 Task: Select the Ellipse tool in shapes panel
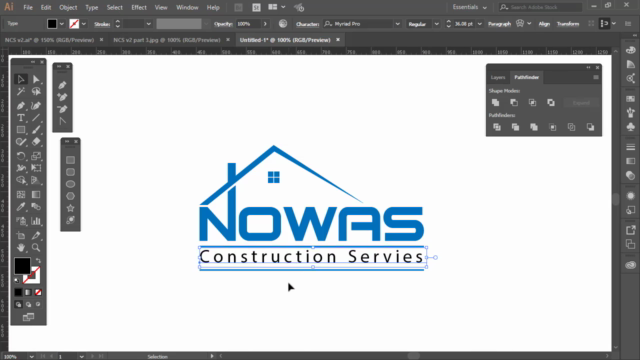[70, 184]
